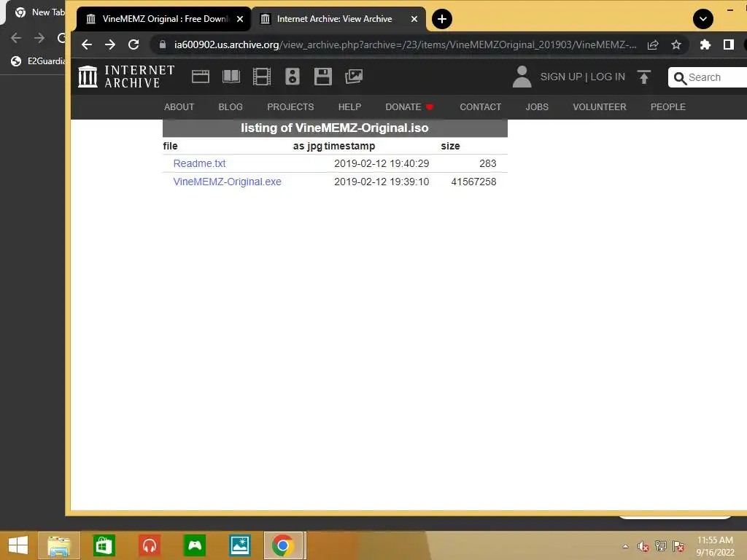Open a new tab with the plus button
Viewport: 747px width, 560px height.
click(441, 19)
